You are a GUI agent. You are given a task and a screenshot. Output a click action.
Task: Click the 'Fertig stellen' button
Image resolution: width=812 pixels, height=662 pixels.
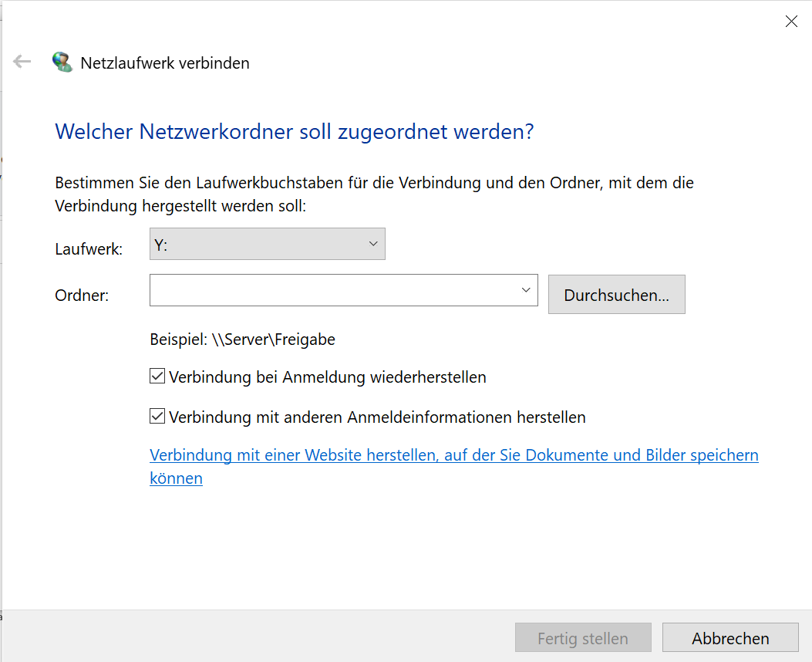point(582,638)
